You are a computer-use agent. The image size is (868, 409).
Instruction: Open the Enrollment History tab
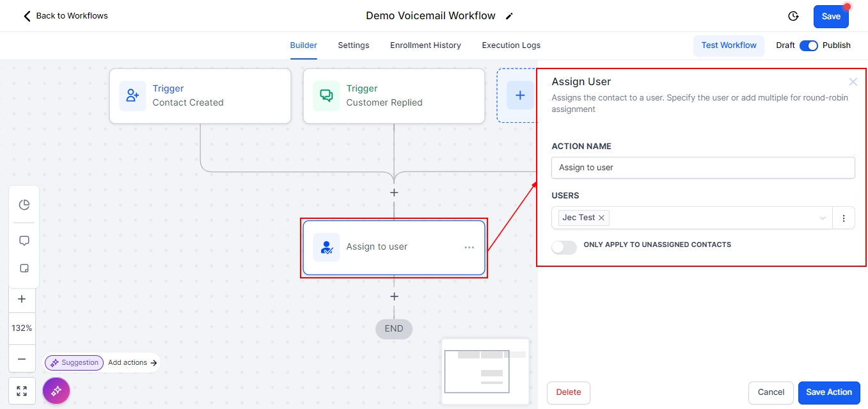[x=425, y=45]
